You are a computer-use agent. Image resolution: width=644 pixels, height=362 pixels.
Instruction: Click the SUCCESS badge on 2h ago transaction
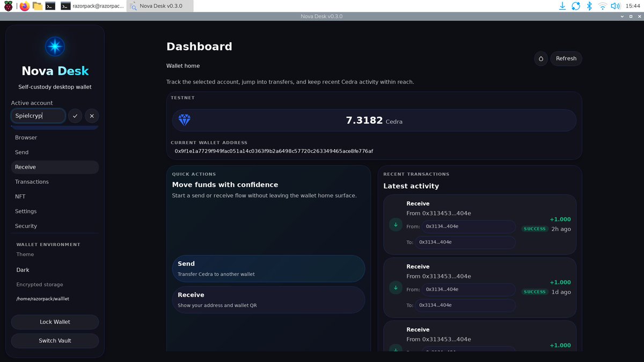(535, 229)
